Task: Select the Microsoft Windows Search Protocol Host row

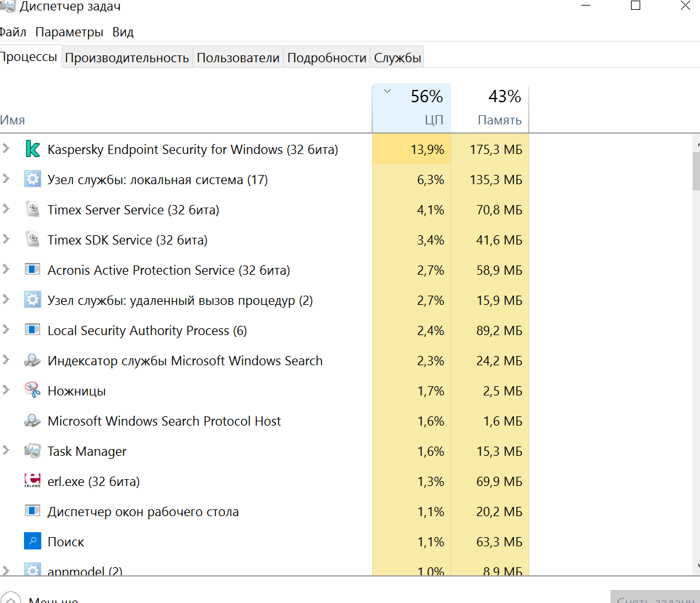Action: click(264, 421)
